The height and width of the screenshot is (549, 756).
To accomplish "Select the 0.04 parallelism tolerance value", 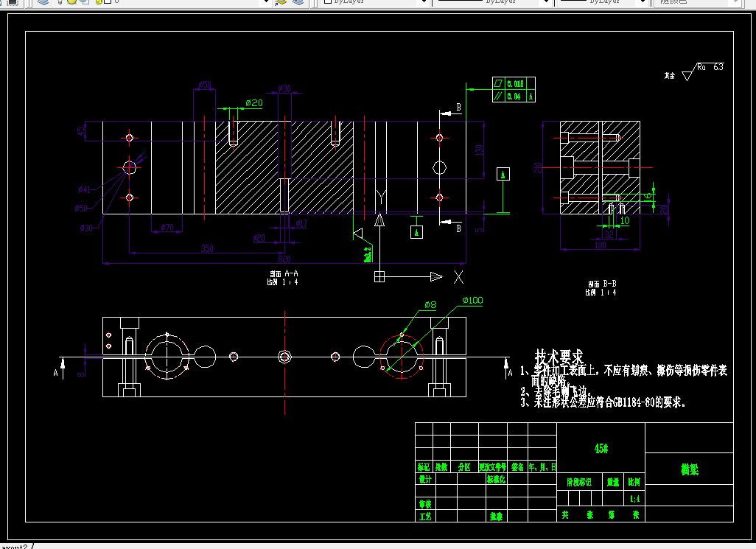I will point(514,97).
